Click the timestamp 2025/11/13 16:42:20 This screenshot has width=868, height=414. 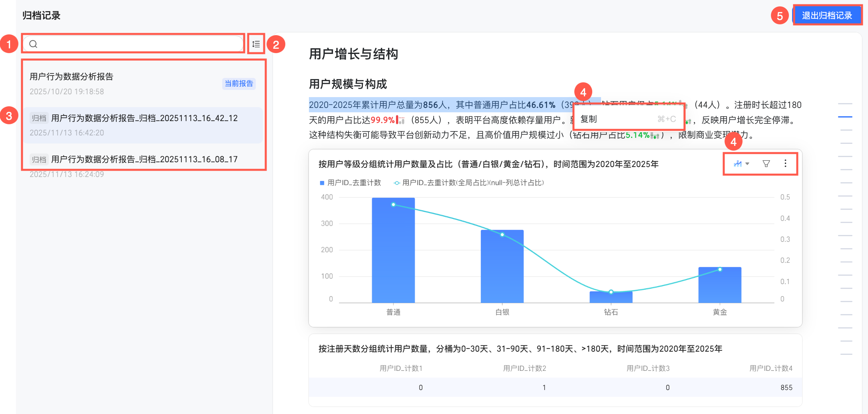point(67,133)
